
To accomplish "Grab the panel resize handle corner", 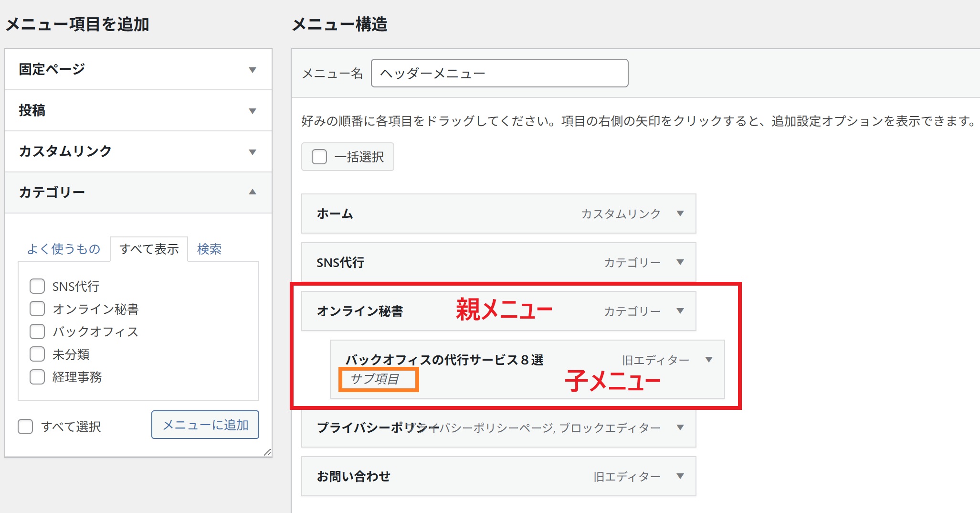I will point(267,452).
